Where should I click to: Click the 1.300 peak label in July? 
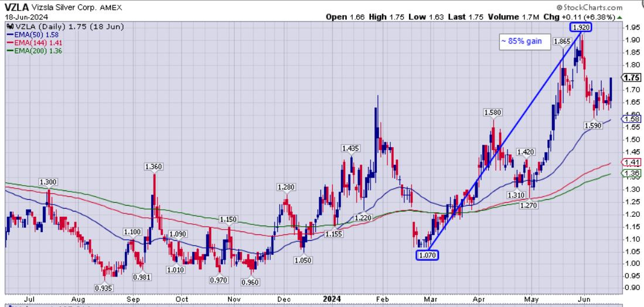tap(49, 182)
